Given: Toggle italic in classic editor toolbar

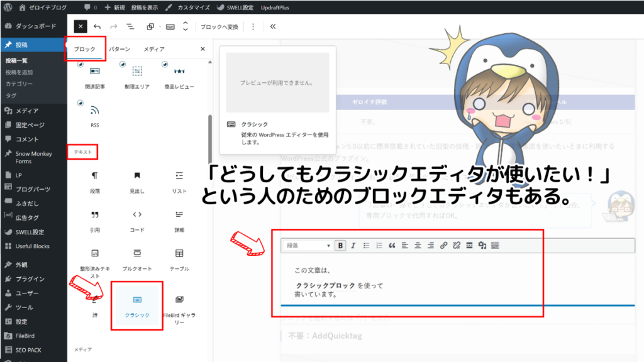Looking at the screenshot, I should click(353, 246).
